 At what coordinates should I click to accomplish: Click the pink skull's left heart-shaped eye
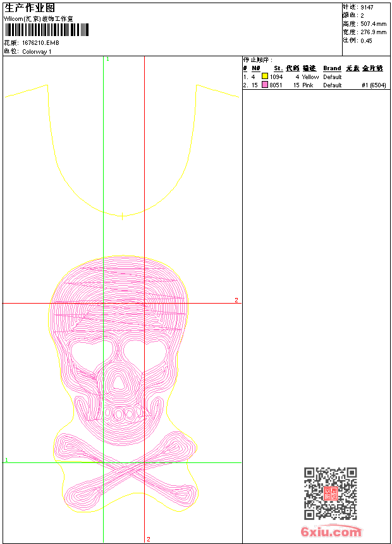click(x=85, y=352)
